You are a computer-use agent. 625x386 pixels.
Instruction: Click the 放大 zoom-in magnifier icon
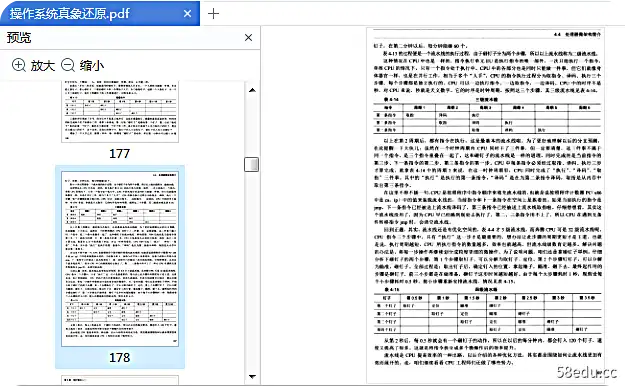tap(19, 65)
